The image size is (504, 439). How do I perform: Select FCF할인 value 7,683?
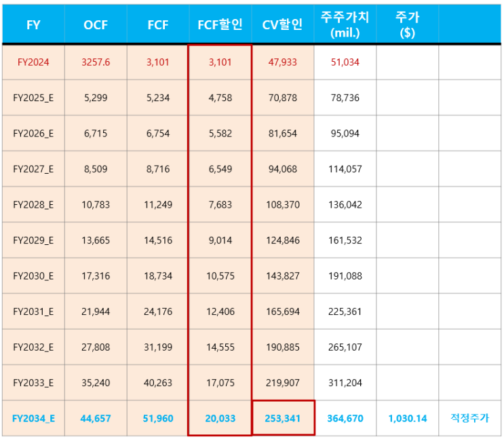(x=220, y=205)
